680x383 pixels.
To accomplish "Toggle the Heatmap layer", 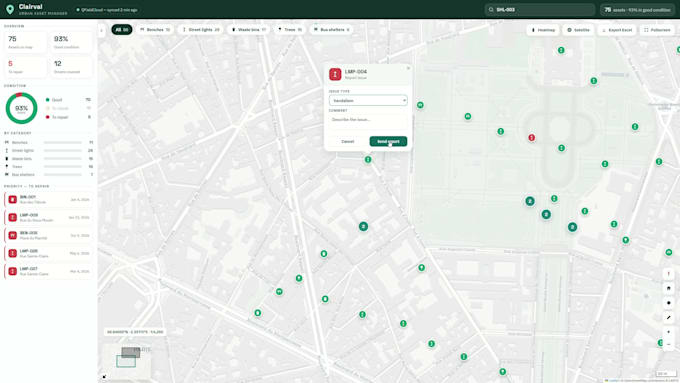I will tap(543, 30).
